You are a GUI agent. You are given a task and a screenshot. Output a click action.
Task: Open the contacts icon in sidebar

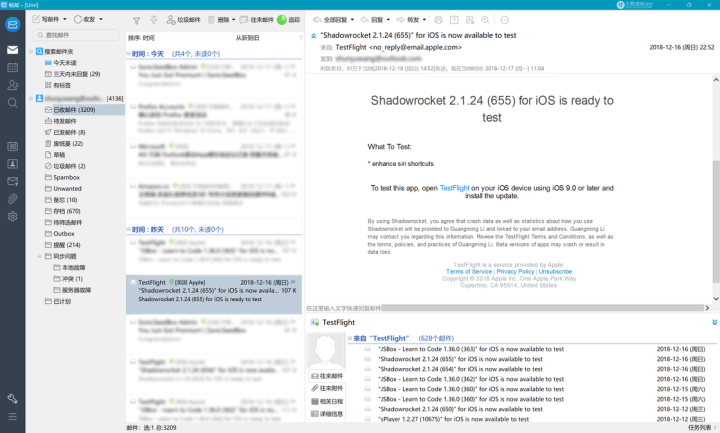[x=12, y=85]
